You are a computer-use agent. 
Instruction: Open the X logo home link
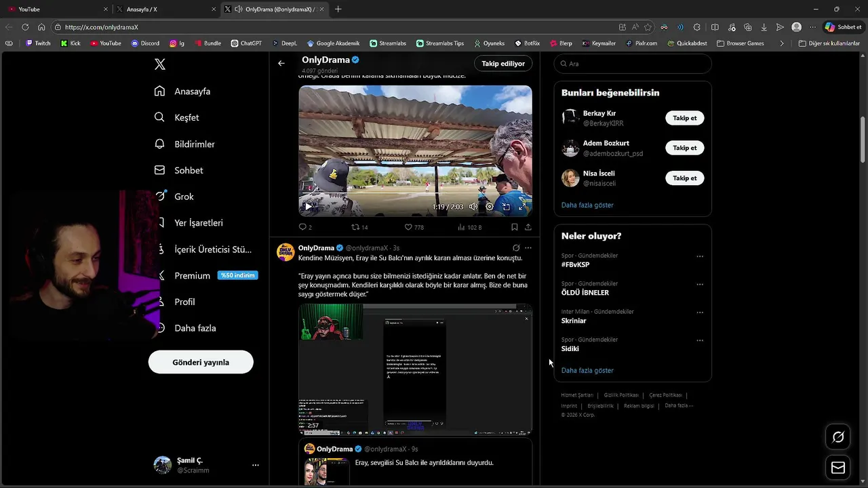pyautogui.click(x=160, y=64)
